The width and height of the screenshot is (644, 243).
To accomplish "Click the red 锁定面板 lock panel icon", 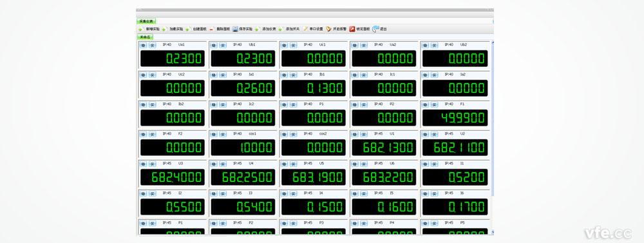I will [x=352, y=29].
